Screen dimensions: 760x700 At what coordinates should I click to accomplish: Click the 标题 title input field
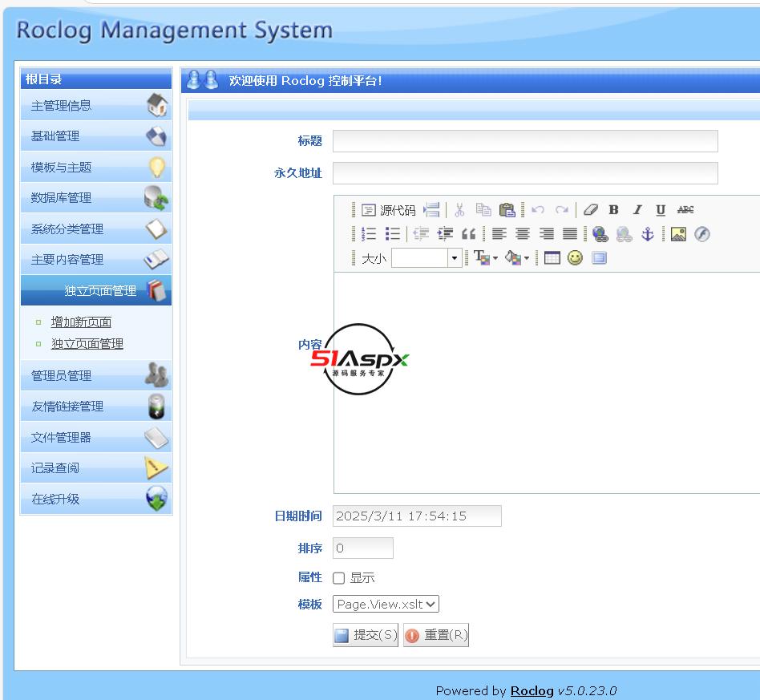coord(525,141)
